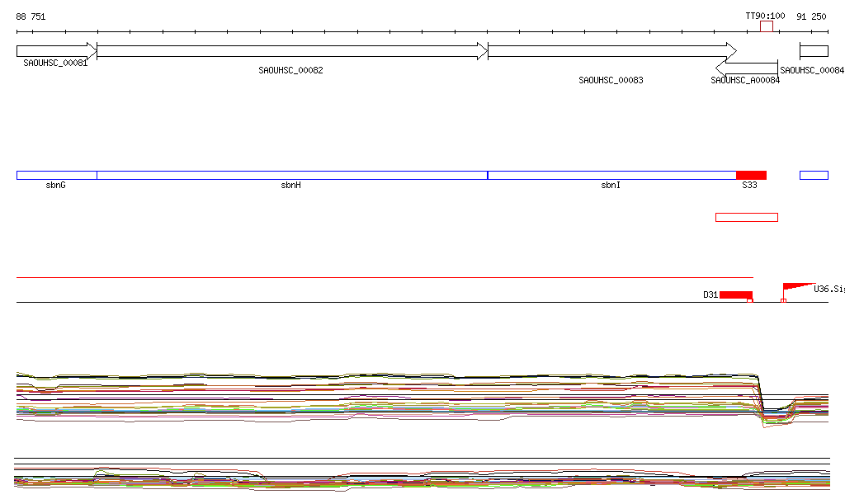The height and width of the screenshot is (504, 845).
Task: Click the sbnG segment bar
Action: [56, 175]
